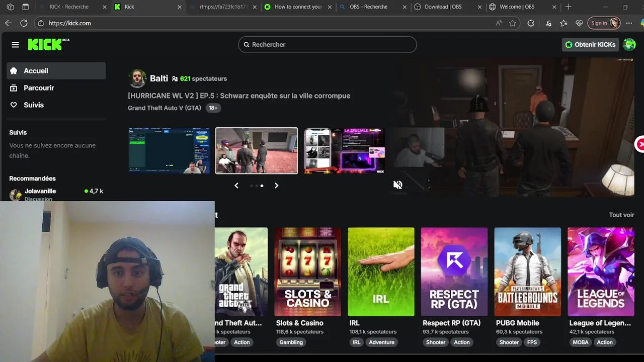Close the rtmps:// tab
Viewport: 644px width, 362px height.
pos(255,7)
